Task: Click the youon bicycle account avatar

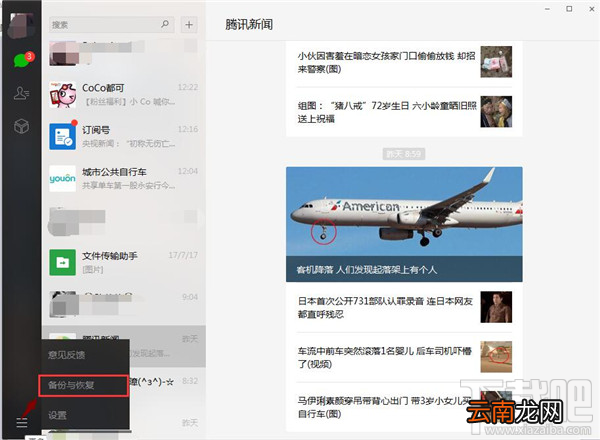Action: [63, 178]
